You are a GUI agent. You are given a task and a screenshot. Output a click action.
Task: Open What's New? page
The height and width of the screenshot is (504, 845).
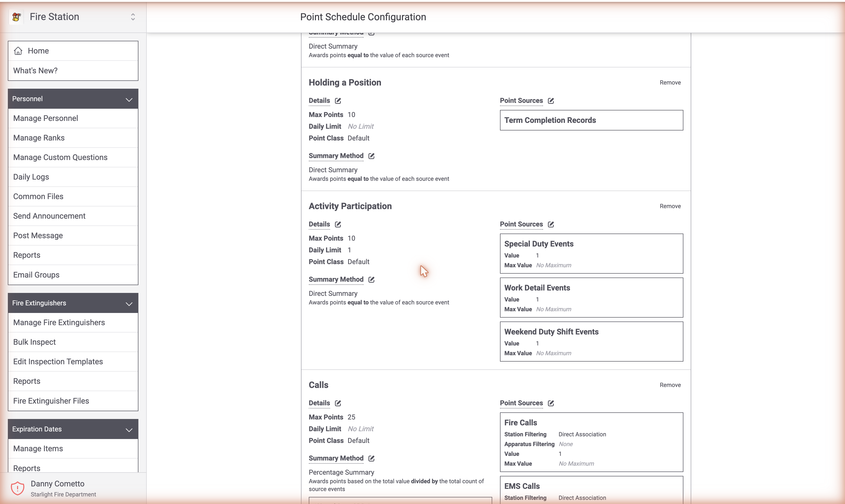click(73, 71)
